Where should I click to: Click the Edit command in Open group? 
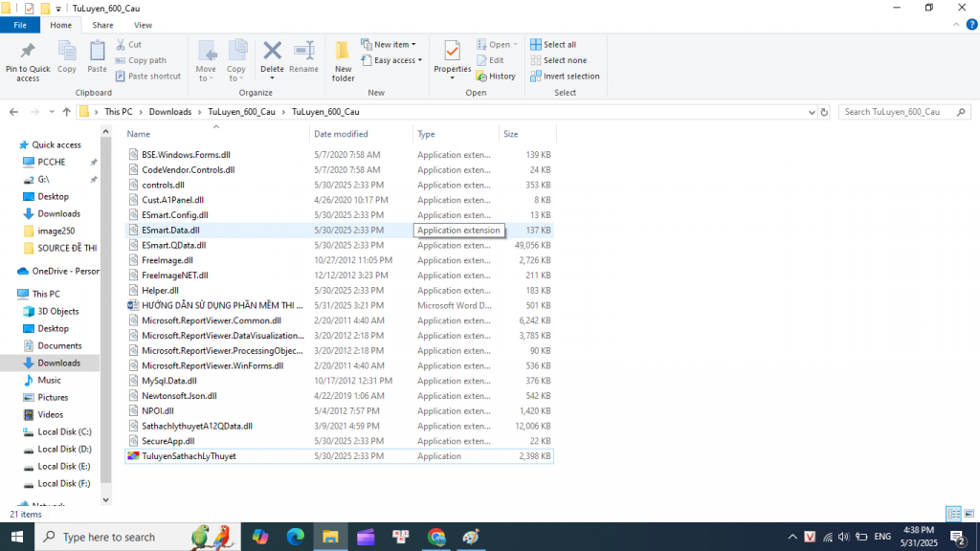point(491,60)
